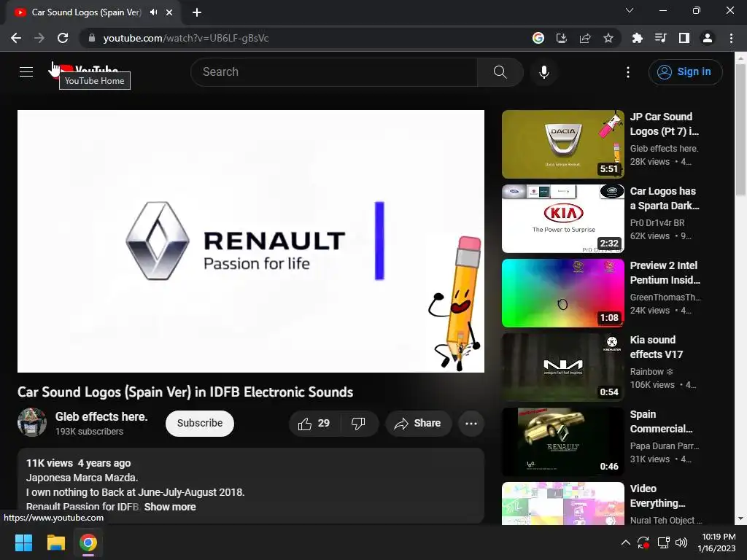
Task: Click title 'JP Car Sound Logos (Pt 7)'
Action: coord(664,124)
